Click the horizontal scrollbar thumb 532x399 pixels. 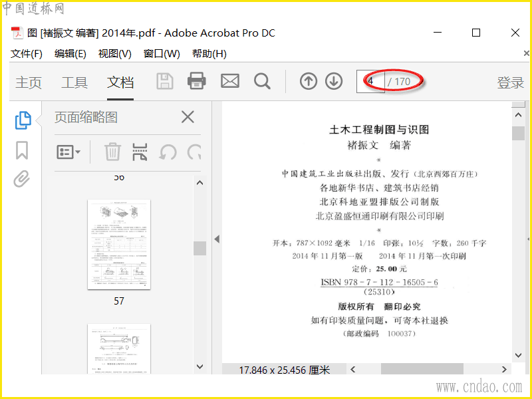[x=422, y=369]
